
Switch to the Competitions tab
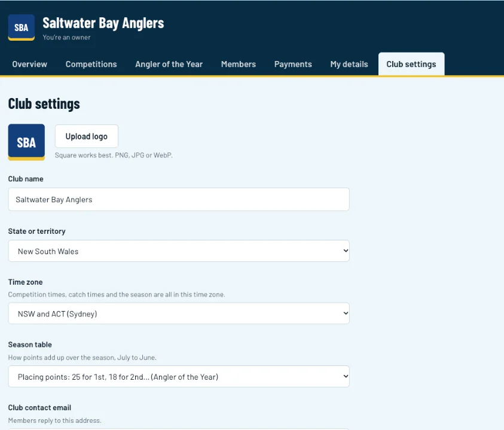[x=91, y=64]
